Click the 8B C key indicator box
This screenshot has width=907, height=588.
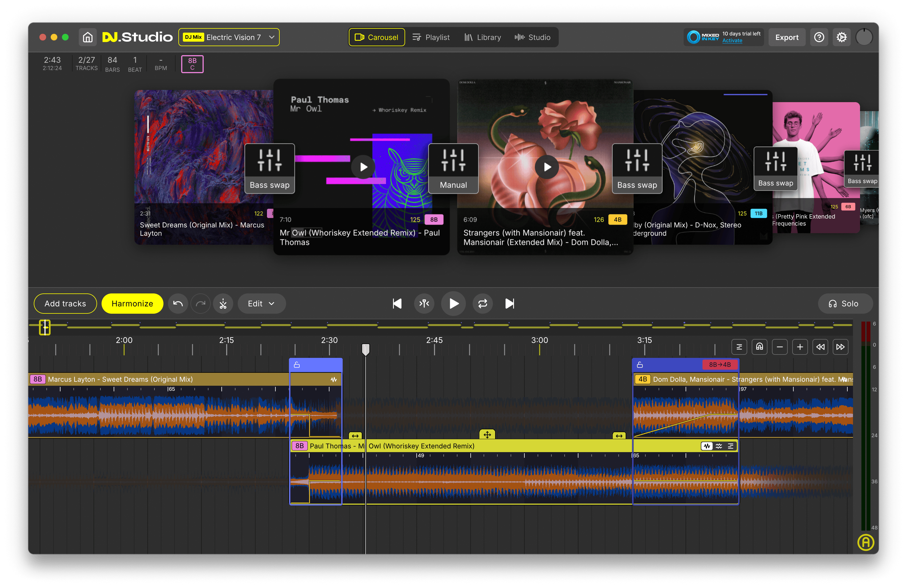[x=192, y=64]
